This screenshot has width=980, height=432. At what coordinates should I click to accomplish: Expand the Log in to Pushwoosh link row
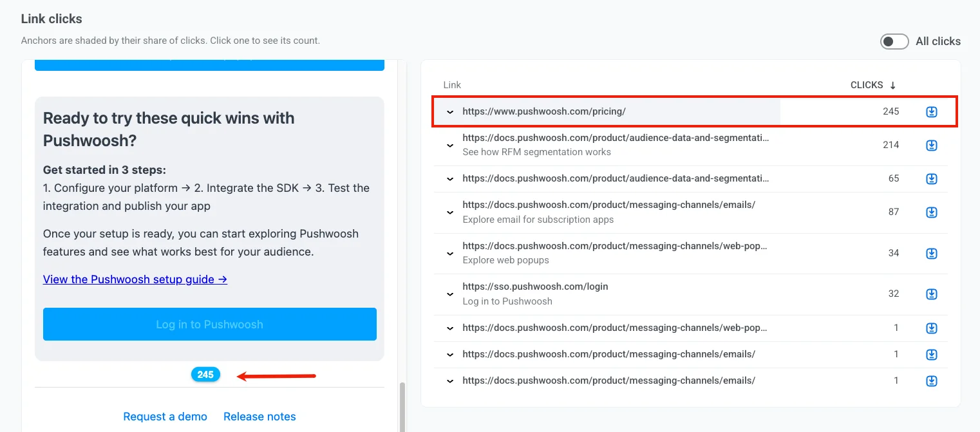tap(450, 294)
